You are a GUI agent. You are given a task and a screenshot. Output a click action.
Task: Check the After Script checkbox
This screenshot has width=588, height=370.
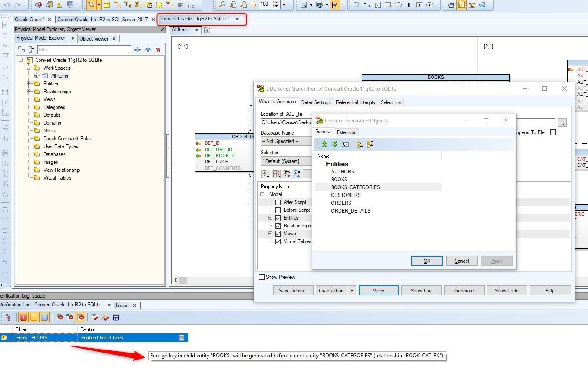[278, 202]
